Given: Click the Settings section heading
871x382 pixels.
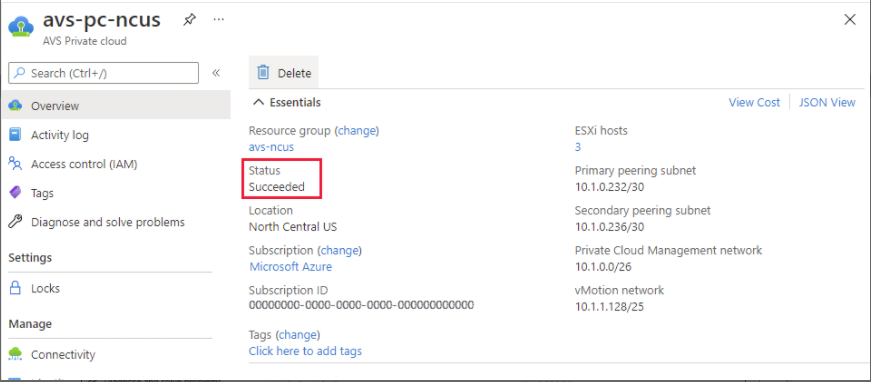Looking at the screenshot, I should (30, 258).
